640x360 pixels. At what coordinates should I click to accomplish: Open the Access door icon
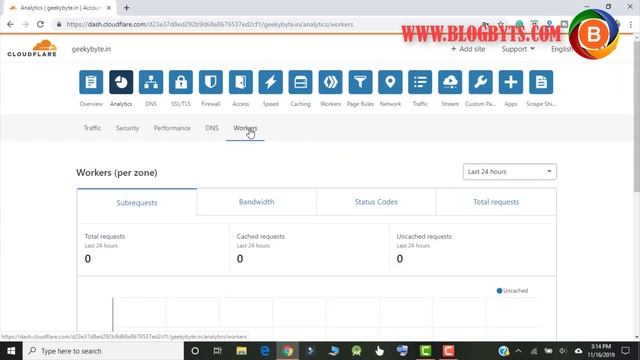[241, 82]
